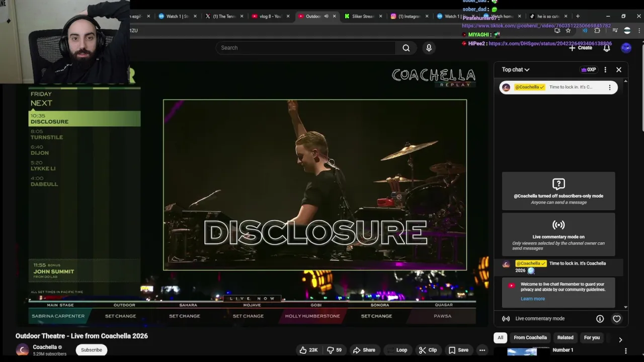Open the Clip scissors button

428,350
